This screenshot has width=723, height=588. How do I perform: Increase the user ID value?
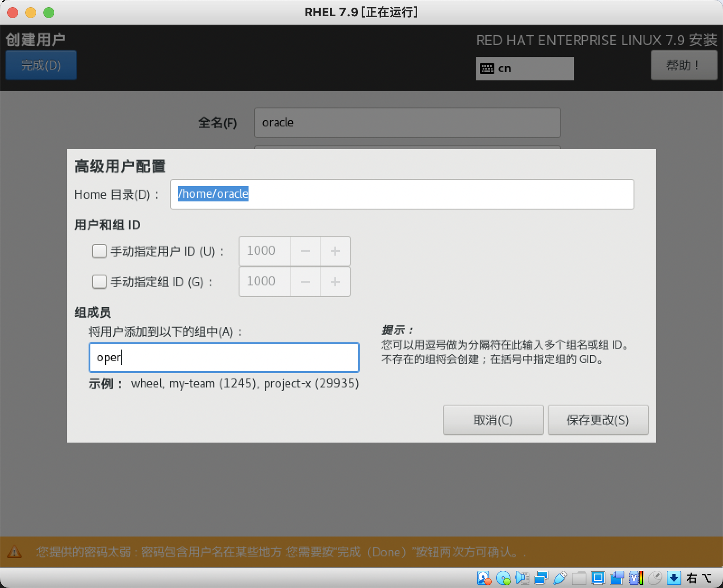click(335, 251)
